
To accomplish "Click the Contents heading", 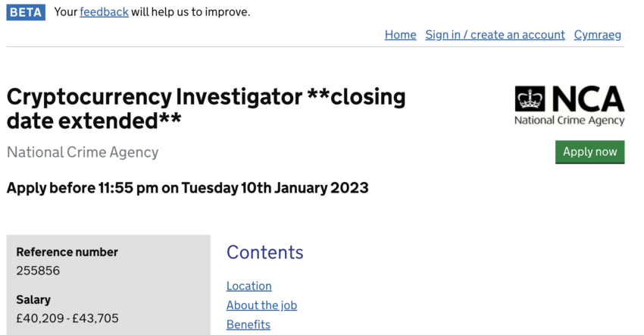I will click(264, 252).
